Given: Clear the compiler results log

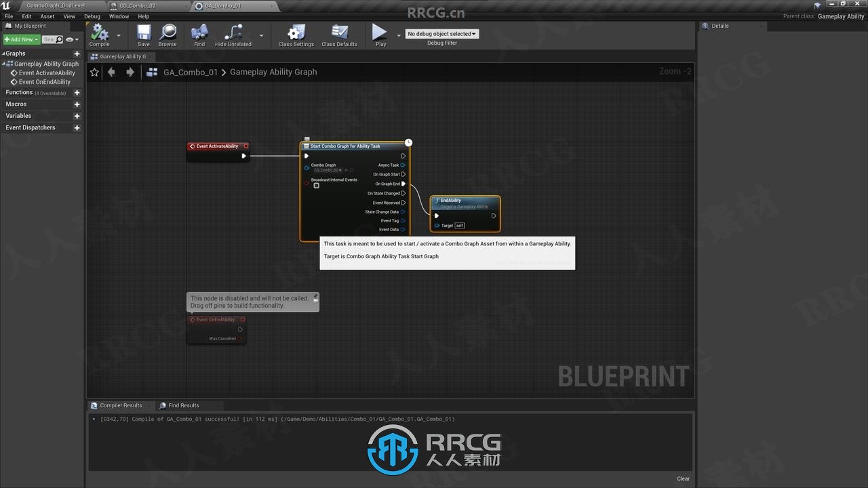Looking at the screenshot, I should 683,479.
